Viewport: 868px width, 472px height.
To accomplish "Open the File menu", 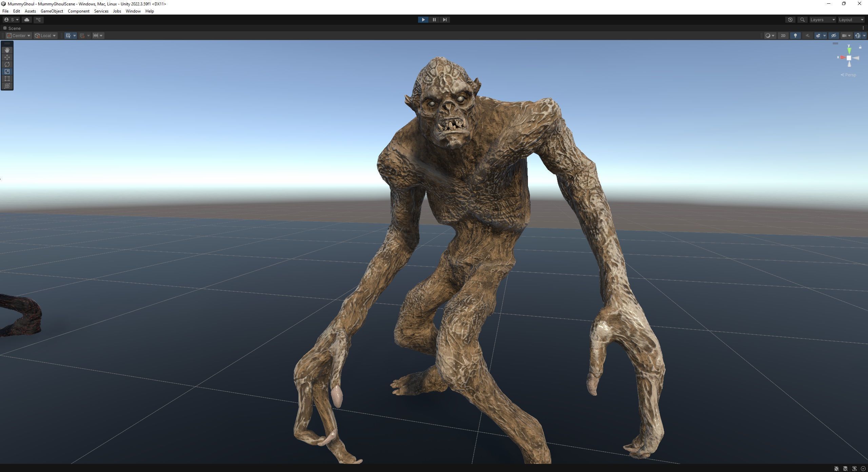I will [5, 11].
